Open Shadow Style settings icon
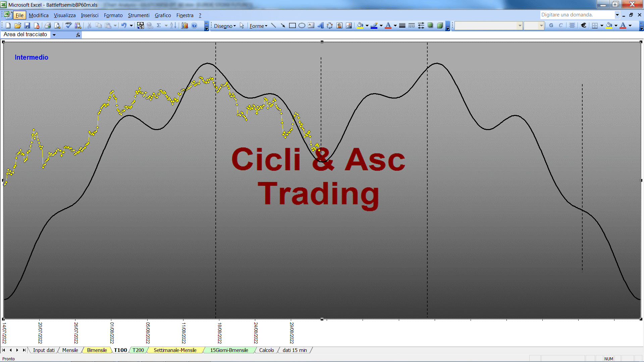644x362 pixels. tap(430, 25)
